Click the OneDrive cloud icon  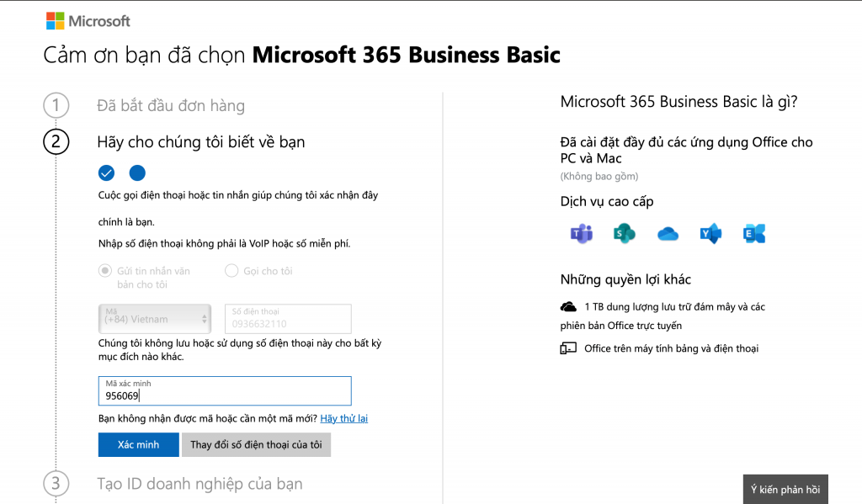(668, 234)
